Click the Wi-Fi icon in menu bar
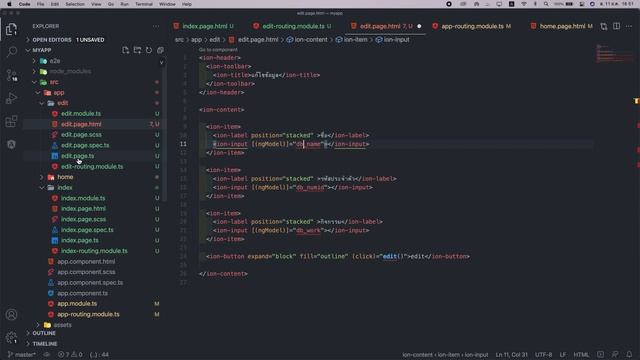 pos(524,4)
